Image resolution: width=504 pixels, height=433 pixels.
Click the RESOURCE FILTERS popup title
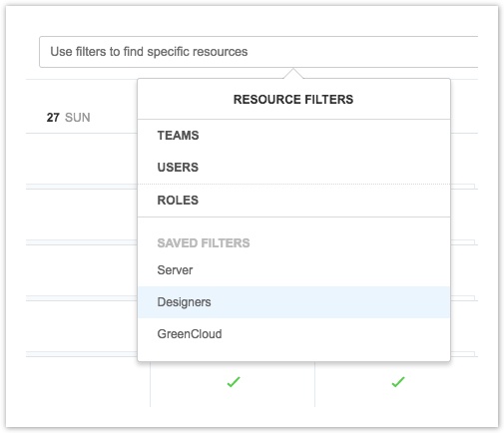[293, 100]
